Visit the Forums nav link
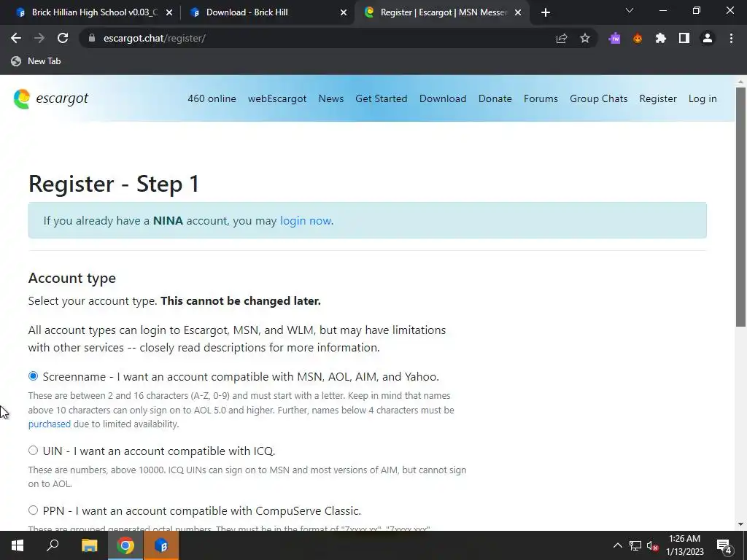This screenshot has width=747, height=560. (x=541, y=98)
